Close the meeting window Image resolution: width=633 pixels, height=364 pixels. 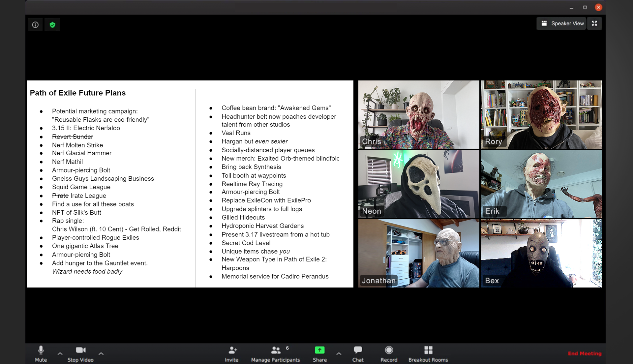tap(598, 7)
